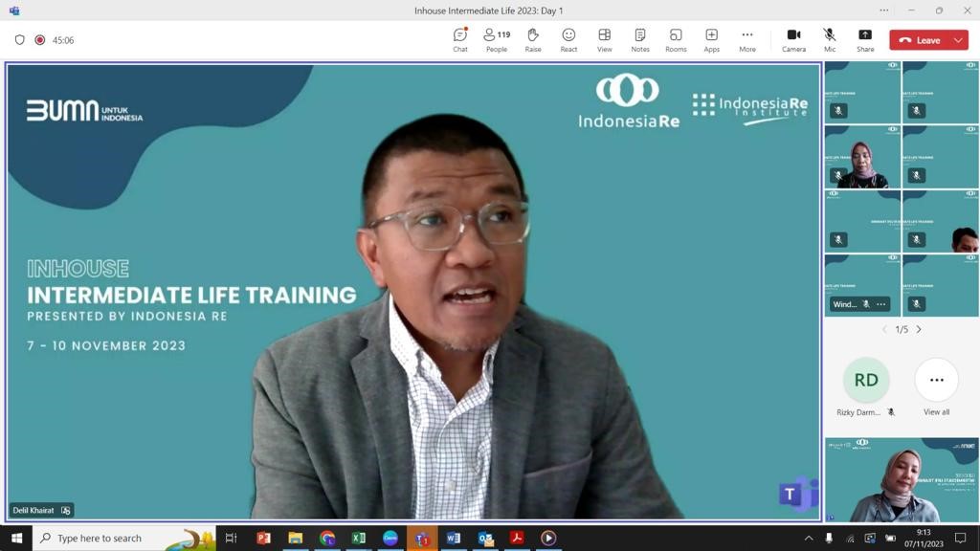Open the React emoji options

click(568, 40)
